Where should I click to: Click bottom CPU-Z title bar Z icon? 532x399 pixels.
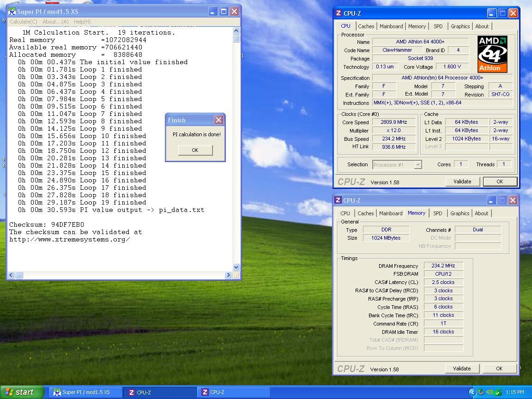click(338, 200)
